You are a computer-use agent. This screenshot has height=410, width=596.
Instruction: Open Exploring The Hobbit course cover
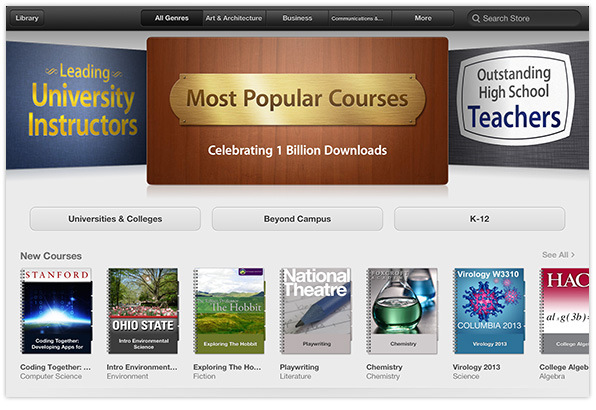229,311
